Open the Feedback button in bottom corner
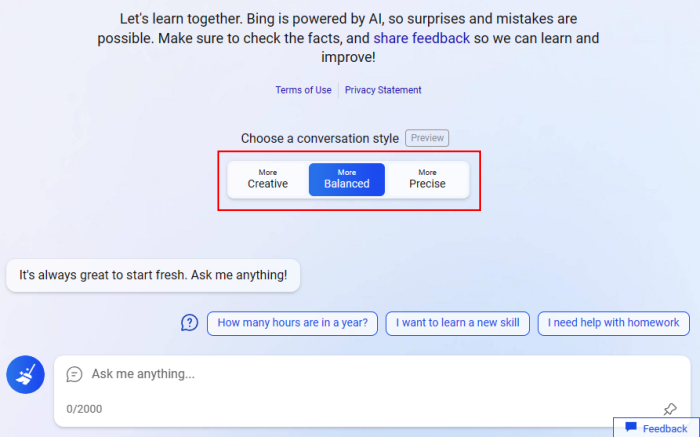Viewport: 700px width, 437px height. (655, 428)
